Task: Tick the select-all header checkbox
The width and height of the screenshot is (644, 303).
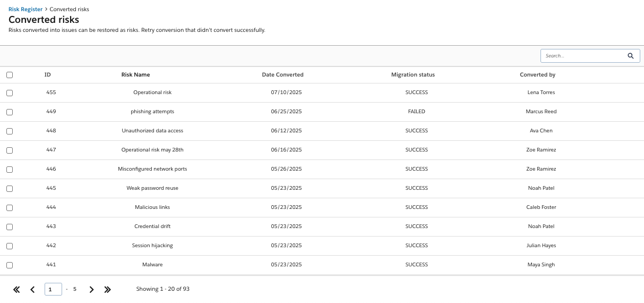Action: point(10,75)
